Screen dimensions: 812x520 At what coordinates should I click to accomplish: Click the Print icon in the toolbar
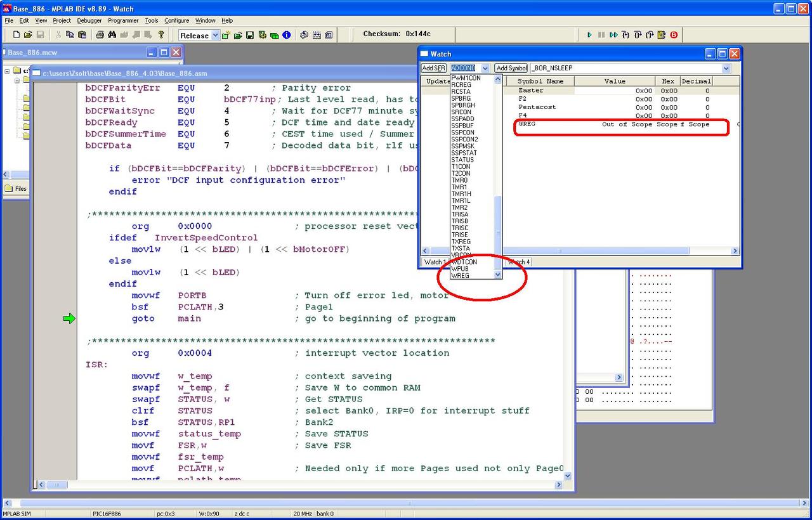100,35
